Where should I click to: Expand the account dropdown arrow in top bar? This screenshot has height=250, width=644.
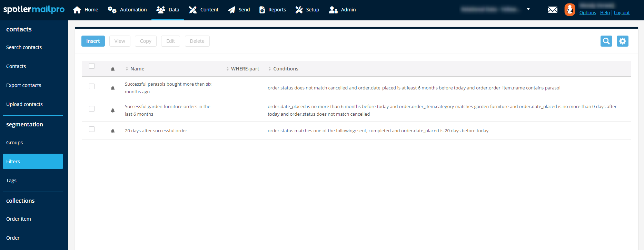528,9
